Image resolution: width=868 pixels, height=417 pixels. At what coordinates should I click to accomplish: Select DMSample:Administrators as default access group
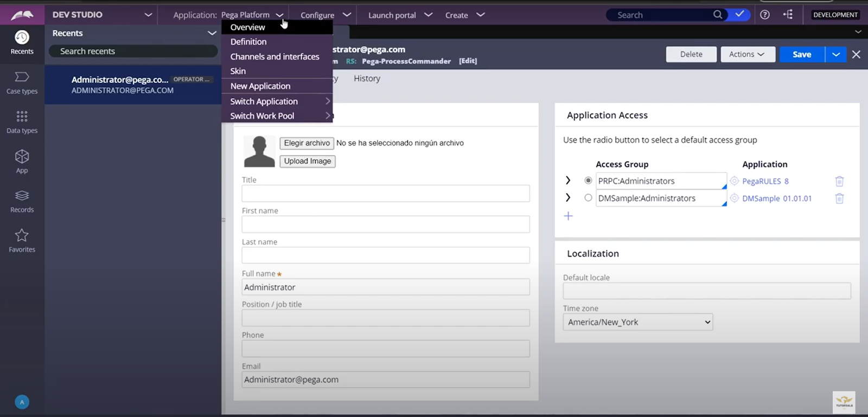pos(588,198)
